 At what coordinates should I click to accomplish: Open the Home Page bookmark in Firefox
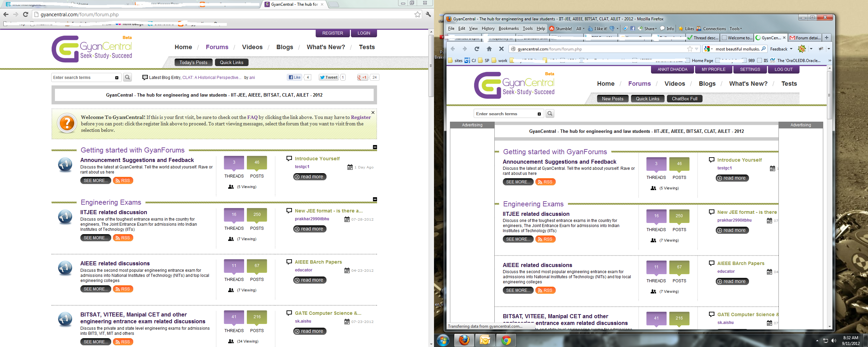pos(699,60)
